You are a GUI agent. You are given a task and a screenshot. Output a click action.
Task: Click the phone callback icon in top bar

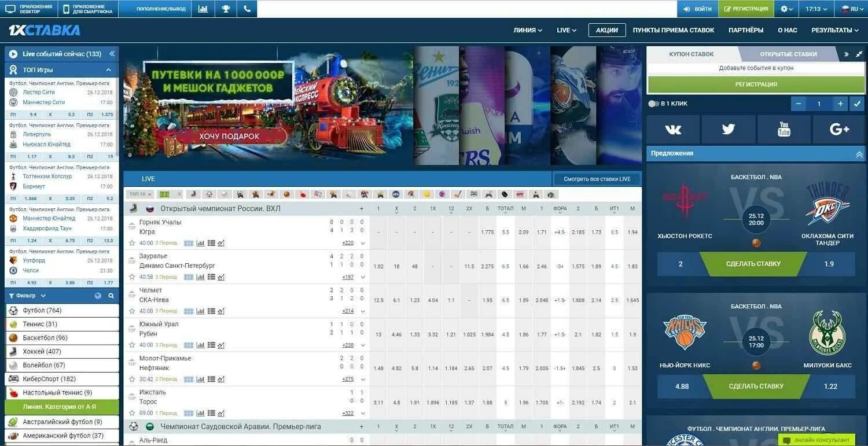pyautogui.click(x=247, y=9)
